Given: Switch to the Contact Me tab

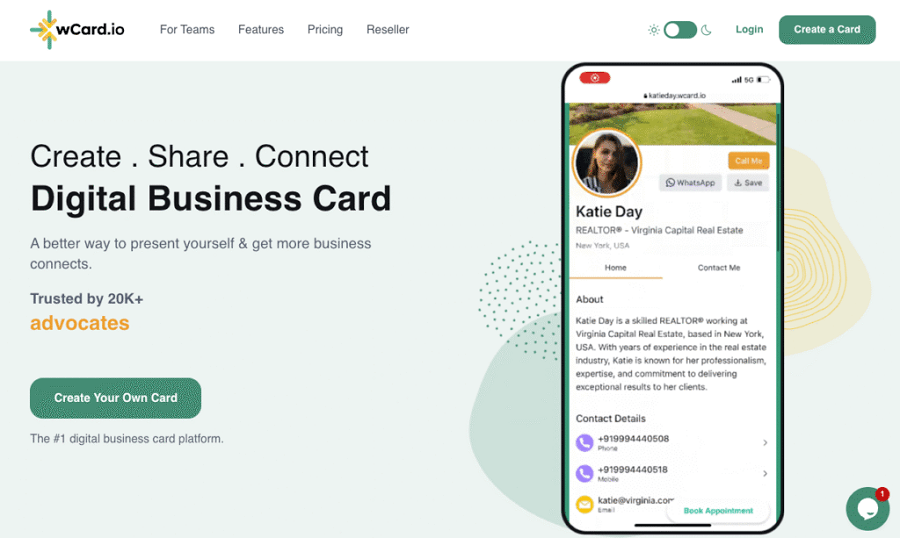Looking at the screenshot, I should tap(719, 268).
